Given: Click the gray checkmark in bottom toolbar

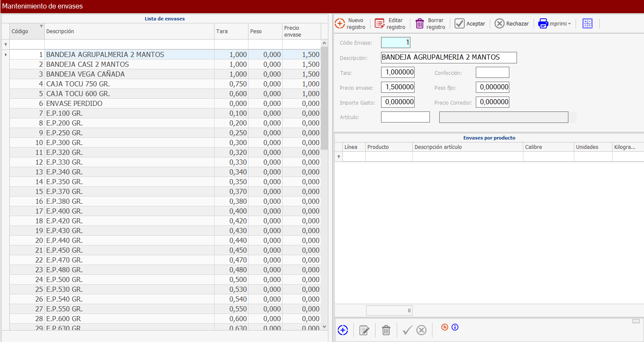Looking at the screenshot, I should (407, 330).
